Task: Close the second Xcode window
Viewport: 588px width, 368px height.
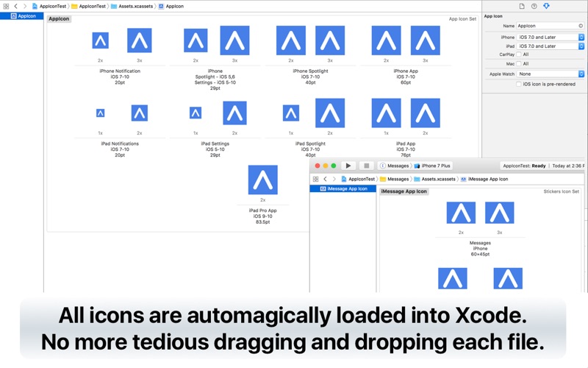Action: tap(318, 166)
